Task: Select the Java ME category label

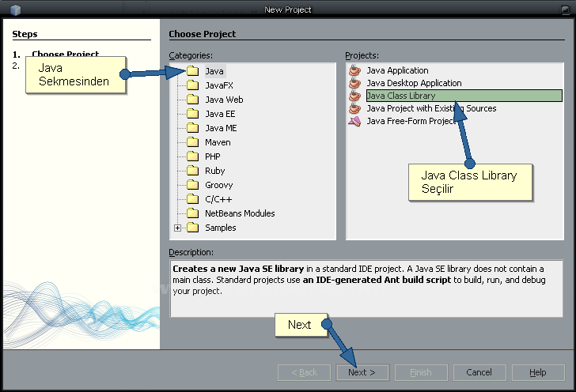Action: coord(221,128)
